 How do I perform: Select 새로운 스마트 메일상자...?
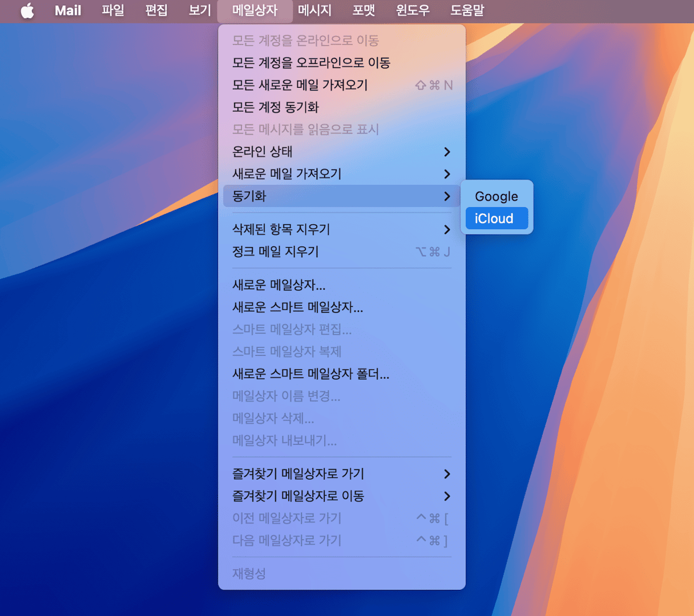coord(342,307)
